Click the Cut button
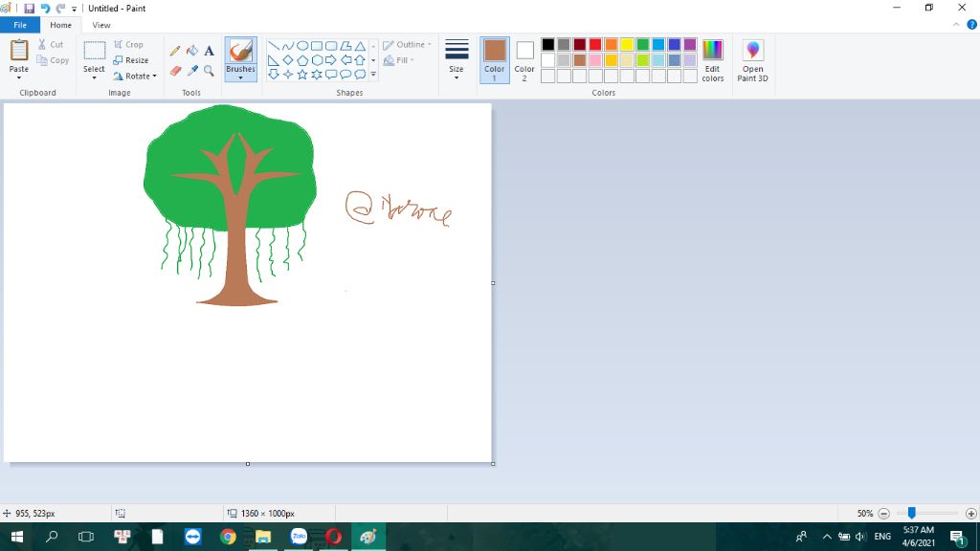Viewport: 980px width, 551px height. point(50,45)
